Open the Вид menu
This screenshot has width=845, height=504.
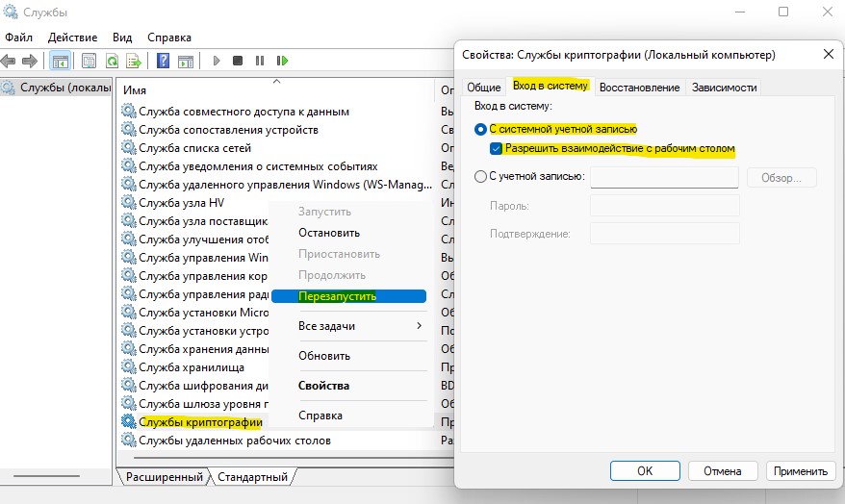pos(122,38)
